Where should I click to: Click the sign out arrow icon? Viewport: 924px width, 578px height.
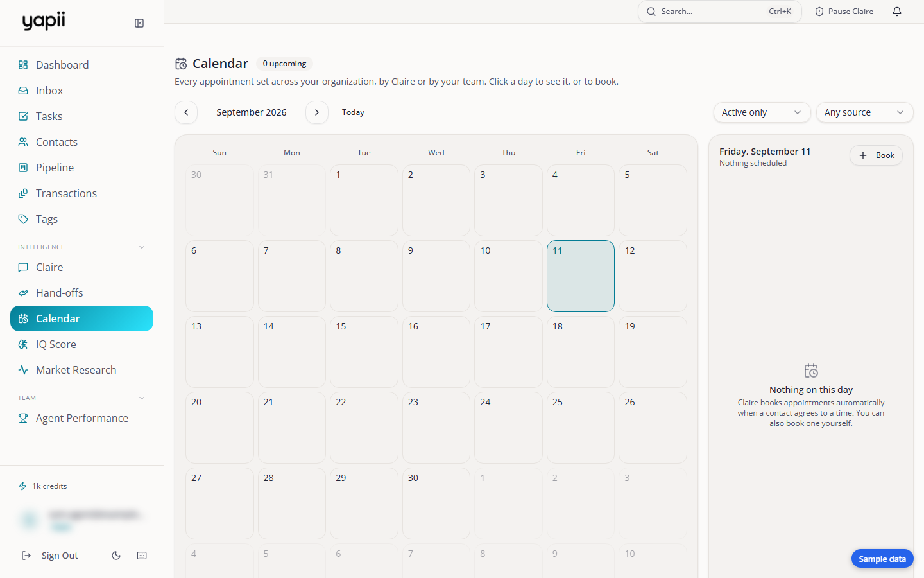coord(26,556)
